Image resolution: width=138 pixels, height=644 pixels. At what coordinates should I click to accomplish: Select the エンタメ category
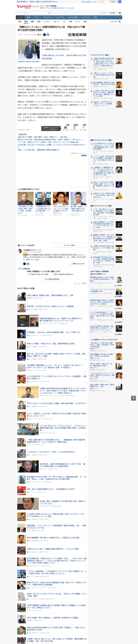point(47,21)
